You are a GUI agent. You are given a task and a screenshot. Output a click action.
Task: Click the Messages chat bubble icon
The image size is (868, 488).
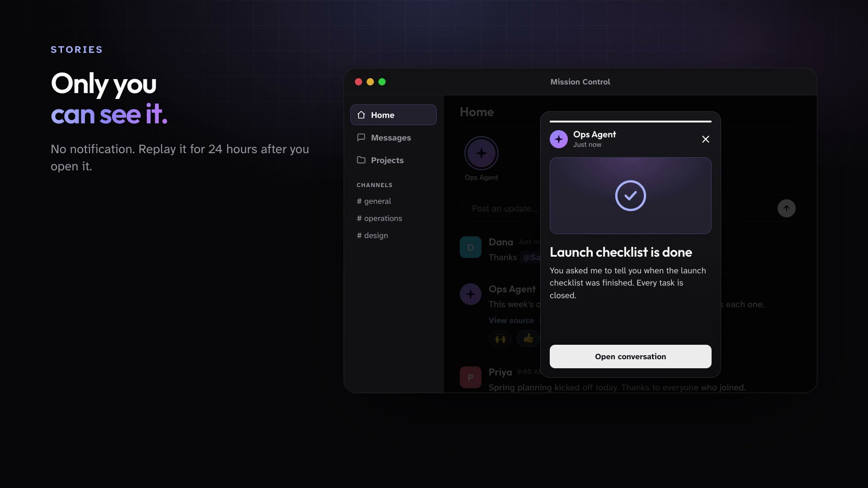(x=361, y=137)
